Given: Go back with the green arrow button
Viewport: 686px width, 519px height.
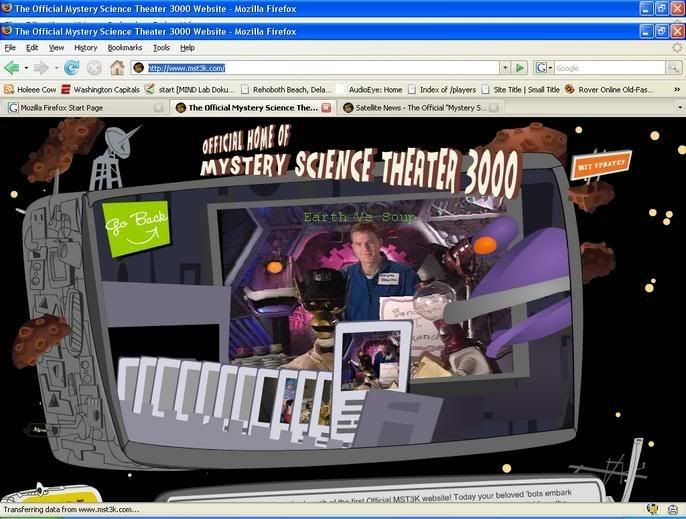Looking at the screenshot, I should [11, 68].
